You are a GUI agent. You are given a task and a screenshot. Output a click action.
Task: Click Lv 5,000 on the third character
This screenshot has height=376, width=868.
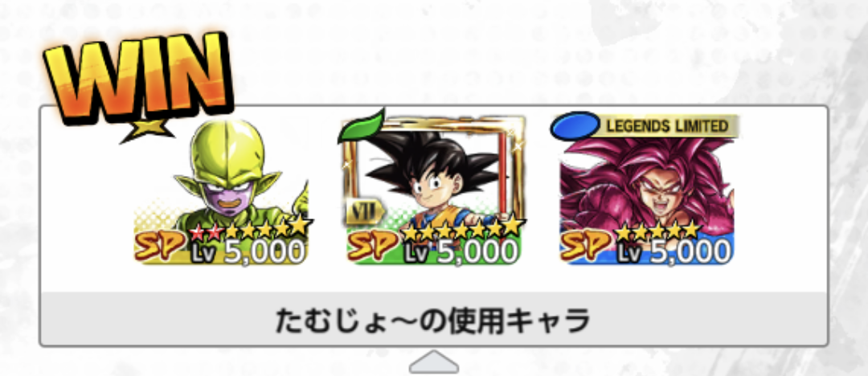tap(674, 251)
